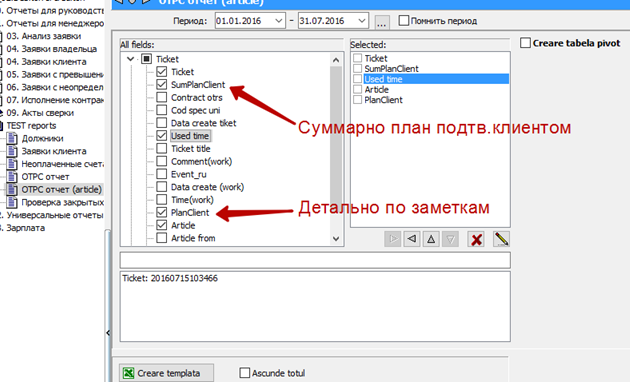This screenshot has width=630, height=383.
Task: Select TEST reports folder in the tree
Action: click(x=31, y=126)
